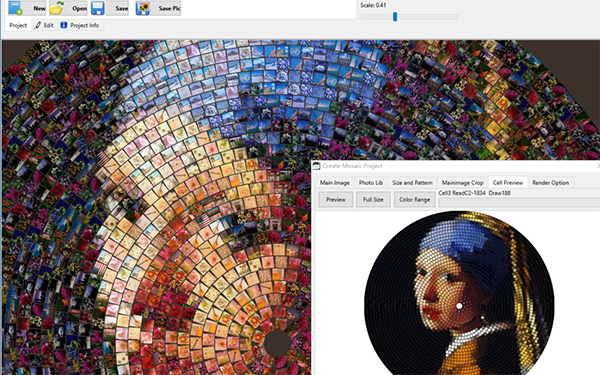Click the Save Pic icon

pyautogui.click(x=143, y=8)
